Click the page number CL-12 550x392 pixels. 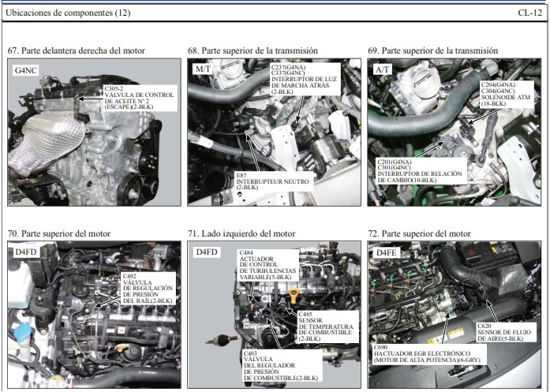530,13
